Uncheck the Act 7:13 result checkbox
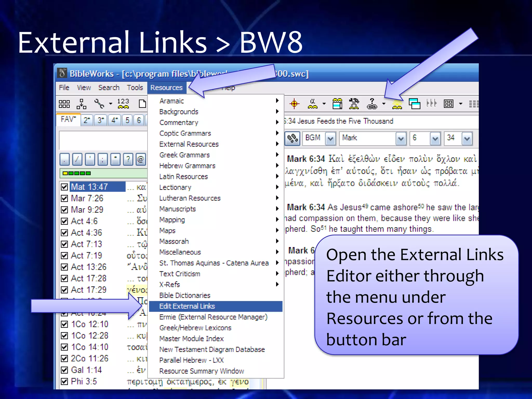 click(x=64, y=244)
